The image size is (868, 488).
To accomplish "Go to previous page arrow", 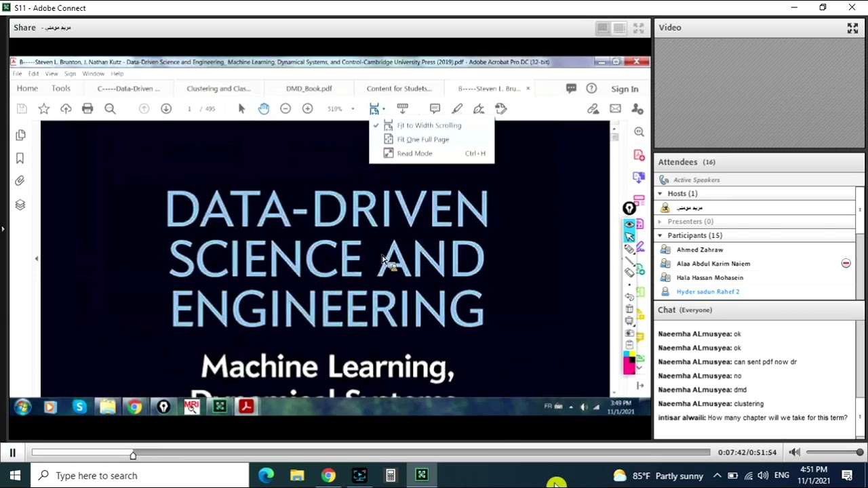I will (x=144, y=108).
